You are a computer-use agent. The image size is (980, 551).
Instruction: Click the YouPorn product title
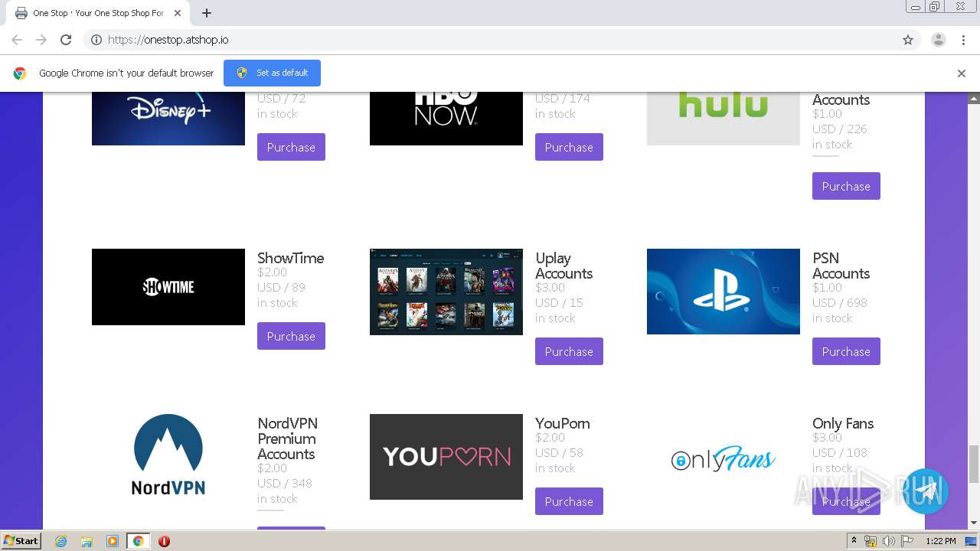tap(562, 423)
